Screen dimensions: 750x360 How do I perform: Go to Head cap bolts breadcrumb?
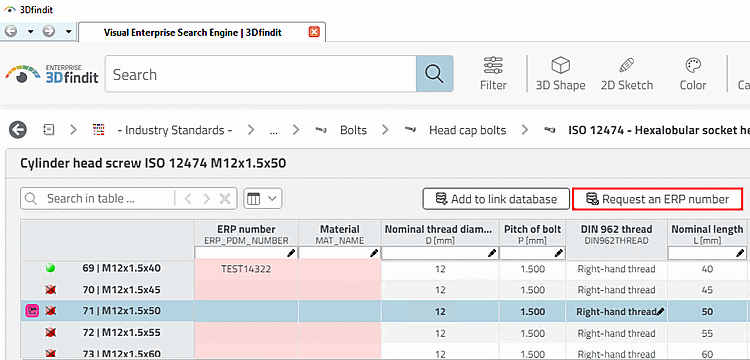pyautogui.click(x=467, y=130)
